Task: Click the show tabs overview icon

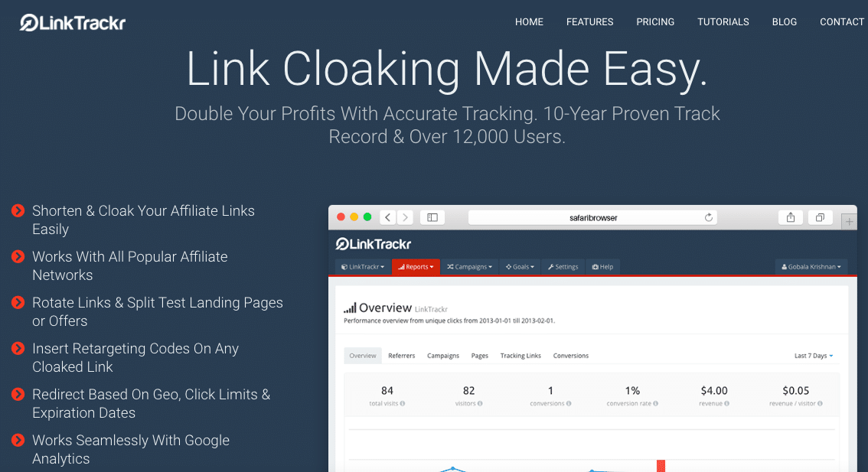Action: coord(821,217)
